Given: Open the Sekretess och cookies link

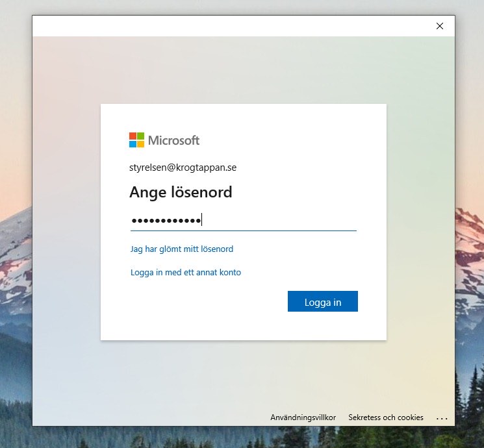Looking at the screenshot, I should [385, 417].
